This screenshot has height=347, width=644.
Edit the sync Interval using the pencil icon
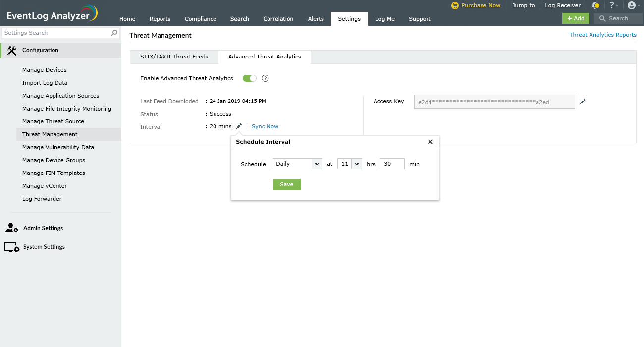click(x=239, y=126)
